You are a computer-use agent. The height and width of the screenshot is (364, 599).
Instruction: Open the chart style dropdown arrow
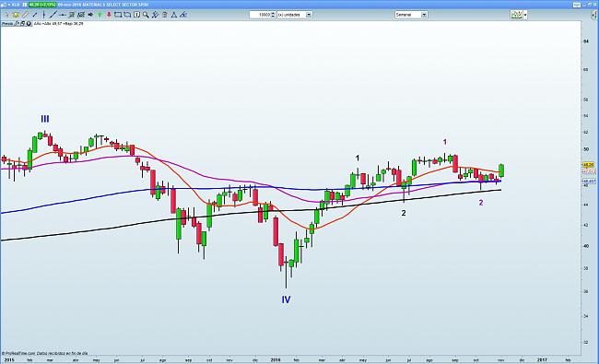(525, 15)
